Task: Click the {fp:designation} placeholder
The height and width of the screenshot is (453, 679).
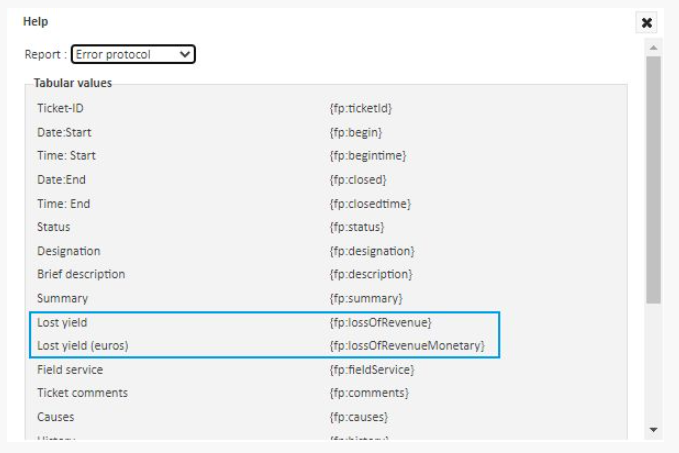Action: tap(372, 251)
